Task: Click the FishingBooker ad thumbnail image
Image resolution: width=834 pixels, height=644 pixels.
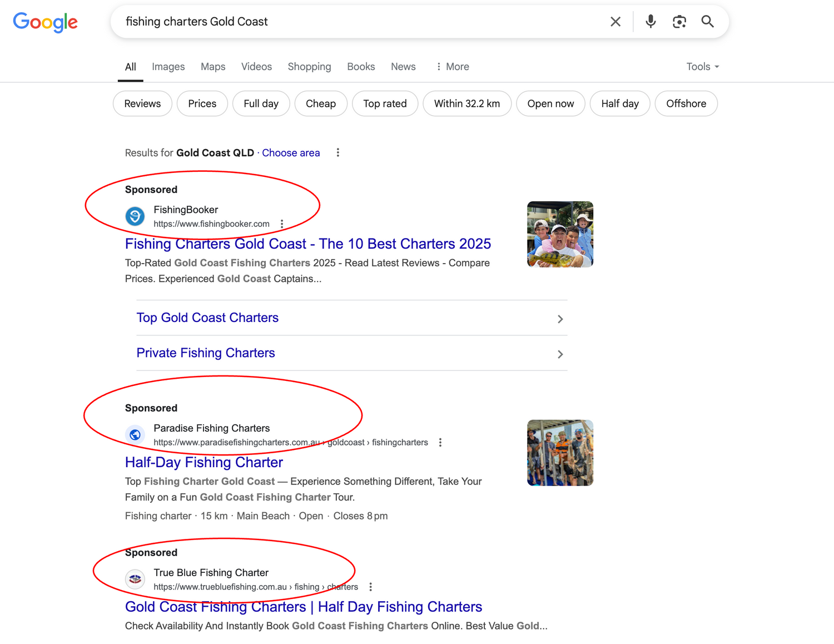Action: (x=560, y=234)
